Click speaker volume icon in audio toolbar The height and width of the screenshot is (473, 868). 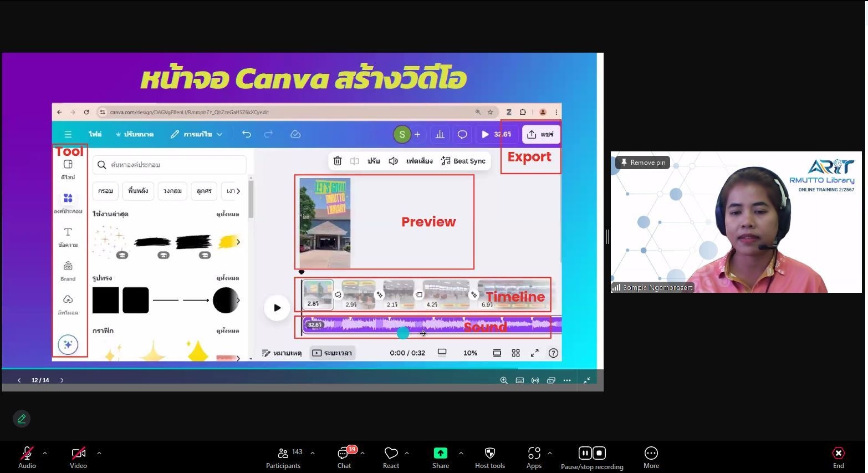(x=393, y=161)
